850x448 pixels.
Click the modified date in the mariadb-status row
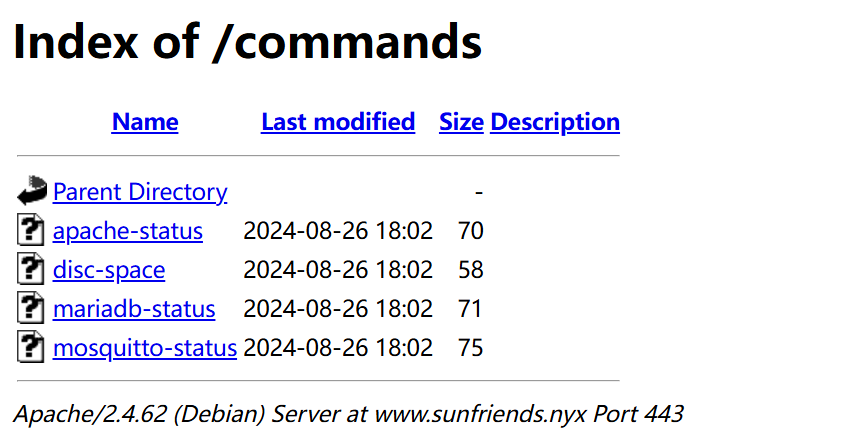[338, 309]
